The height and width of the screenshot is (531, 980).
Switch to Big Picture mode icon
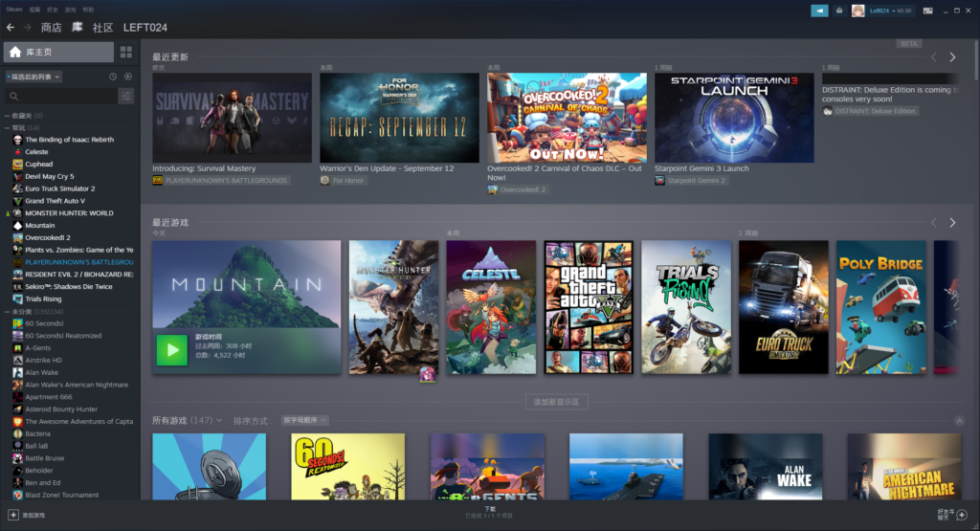click(927, 11)
